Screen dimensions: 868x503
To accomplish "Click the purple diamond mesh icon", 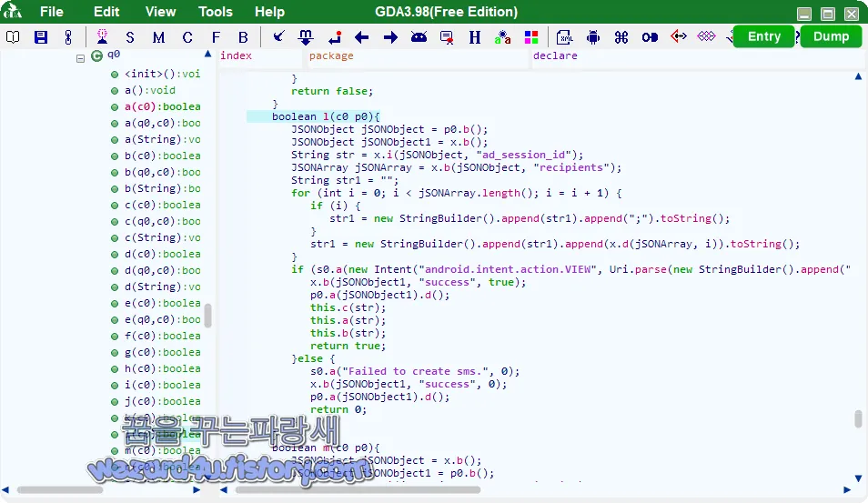I will (706, 36).
